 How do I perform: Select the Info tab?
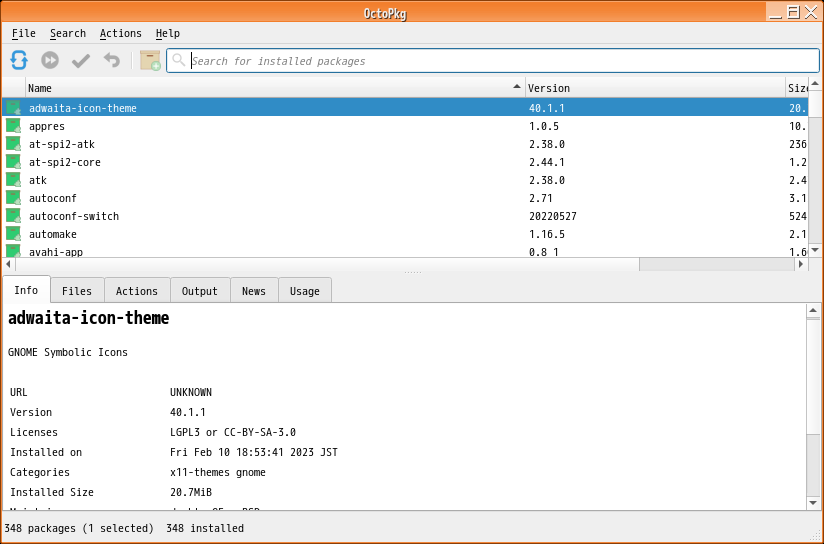[x=26, y=290]
